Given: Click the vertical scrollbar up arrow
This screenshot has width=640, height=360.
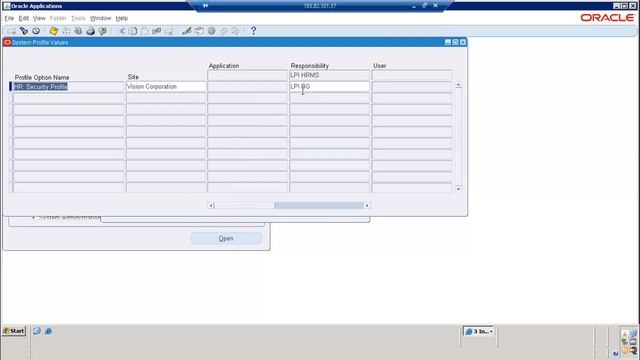Looking at the screenshot, I should coord(458,85).
